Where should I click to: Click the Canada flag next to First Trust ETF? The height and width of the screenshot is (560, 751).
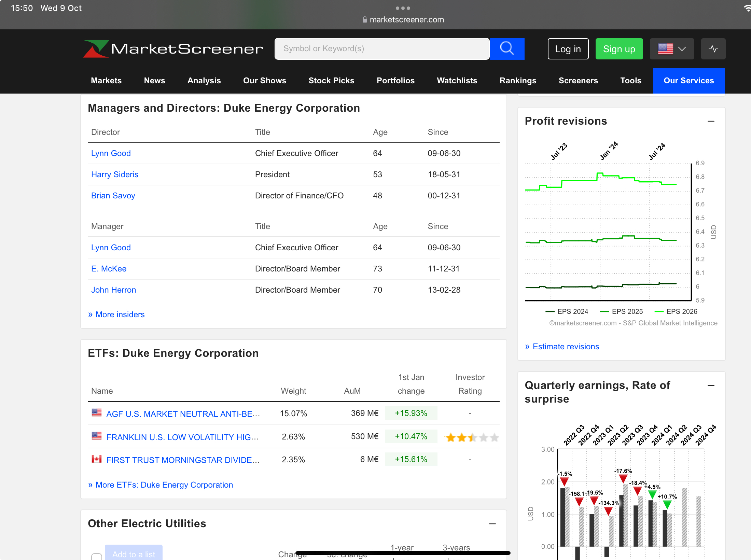[97, 459]
